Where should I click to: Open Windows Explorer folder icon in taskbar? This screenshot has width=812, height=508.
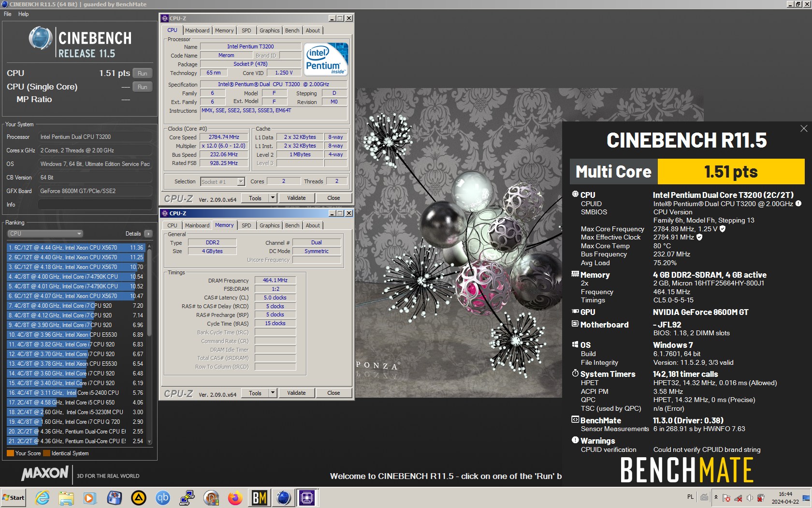[x=66, y=497]
